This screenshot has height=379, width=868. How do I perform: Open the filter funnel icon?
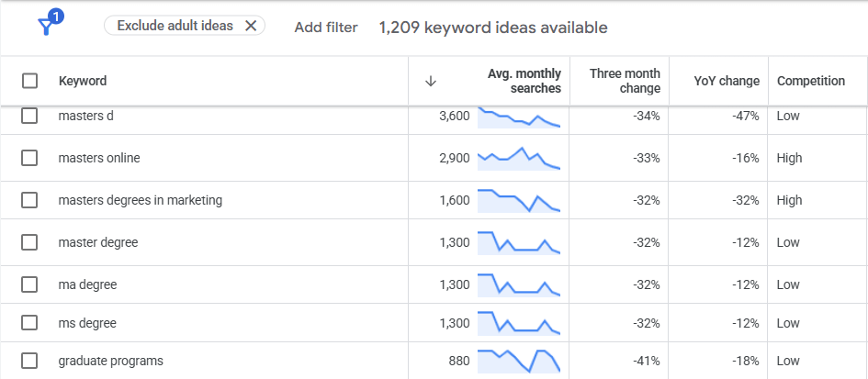[x=50, y=25]
